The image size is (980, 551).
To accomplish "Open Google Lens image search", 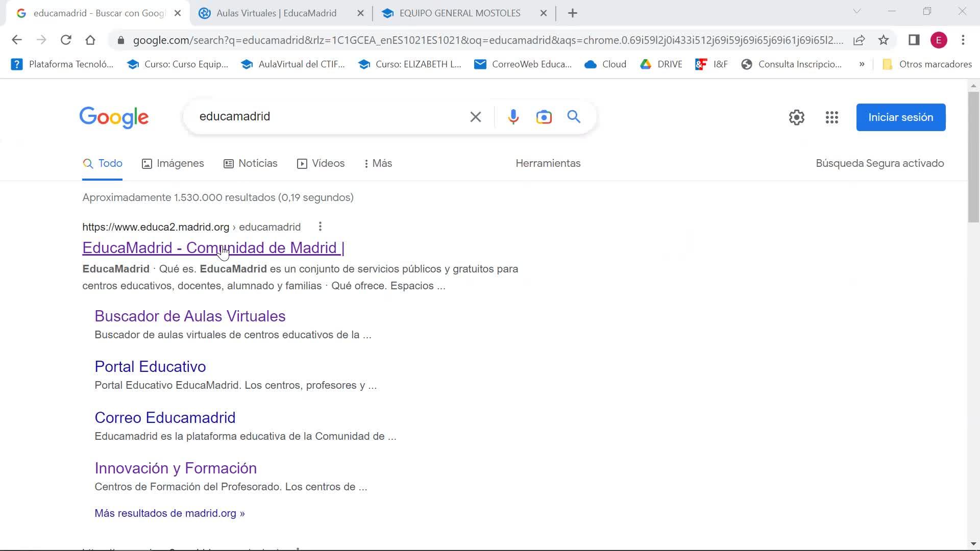I will click(544, 117).
